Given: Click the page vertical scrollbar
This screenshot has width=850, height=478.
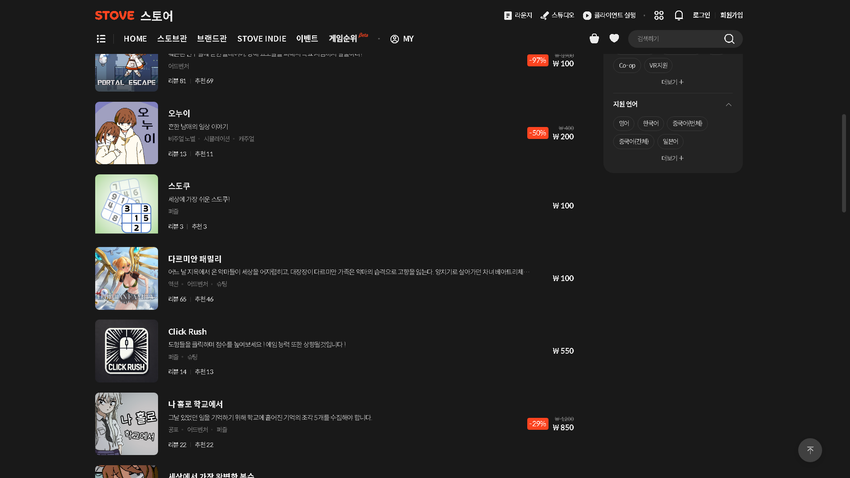Looking at the screenshot, I should click(843, 163).
